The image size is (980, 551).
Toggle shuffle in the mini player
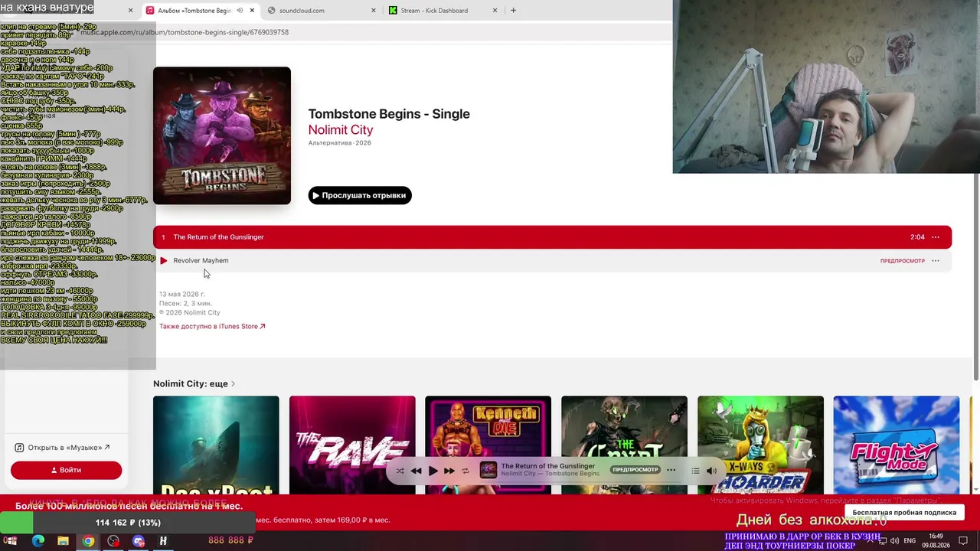pyautogui.click(x=400, y=471)
